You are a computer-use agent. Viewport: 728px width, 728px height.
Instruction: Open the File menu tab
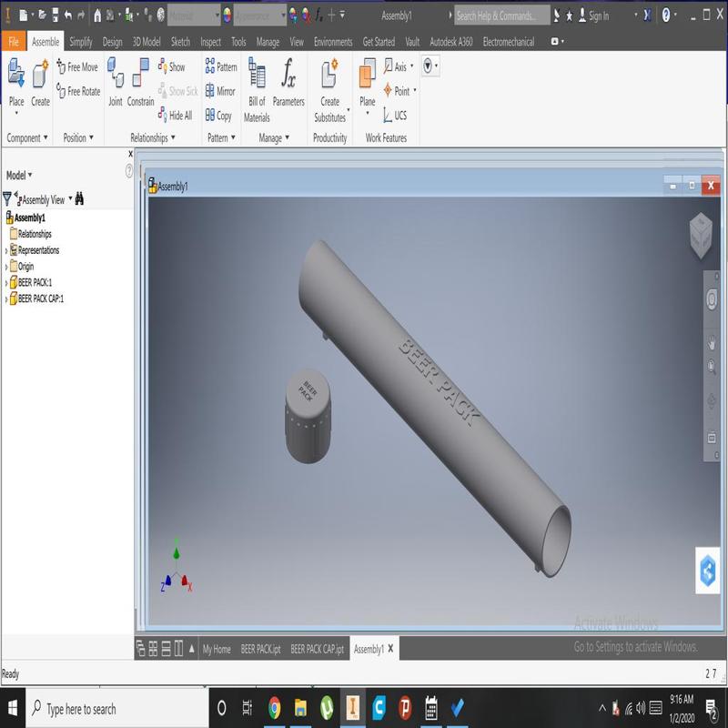(x=14, y=42)
